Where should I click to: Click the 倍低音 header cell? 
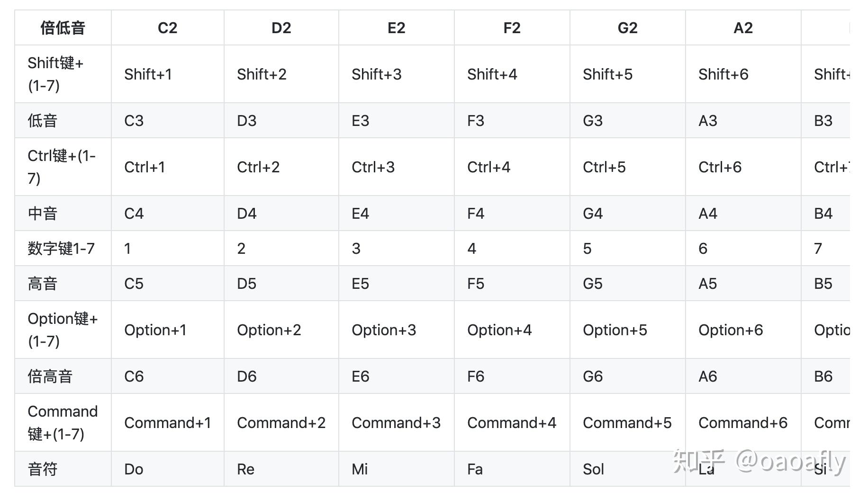pos(63,28)
